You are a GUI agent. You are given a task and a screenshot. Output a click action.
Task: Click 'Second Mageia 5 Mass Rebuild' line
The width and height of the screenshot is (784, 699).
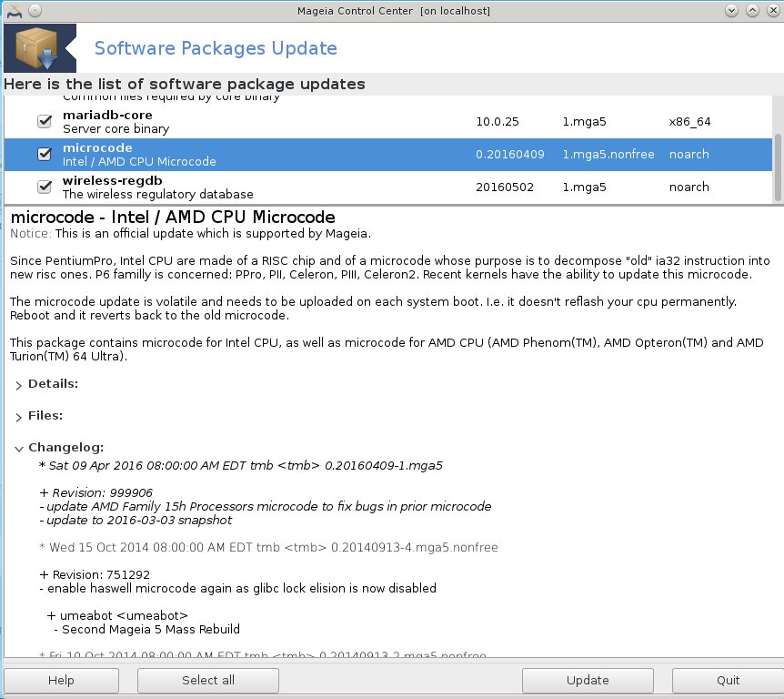[147, 630]
